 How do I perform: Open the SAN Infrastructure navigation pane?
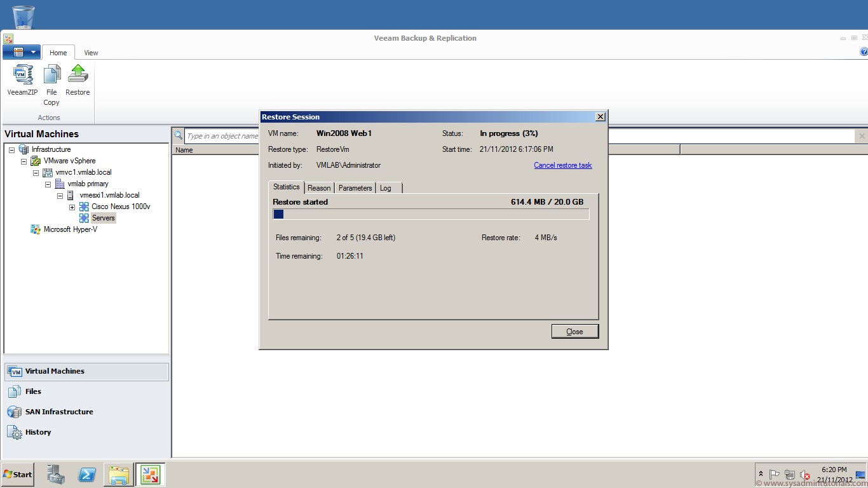pyautogui.click(x=86, y=412)
